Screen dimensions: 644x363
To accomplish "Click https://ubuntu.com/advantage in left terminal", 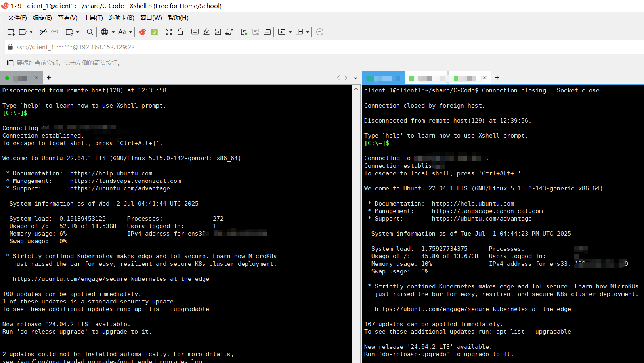I will point(120,188).
